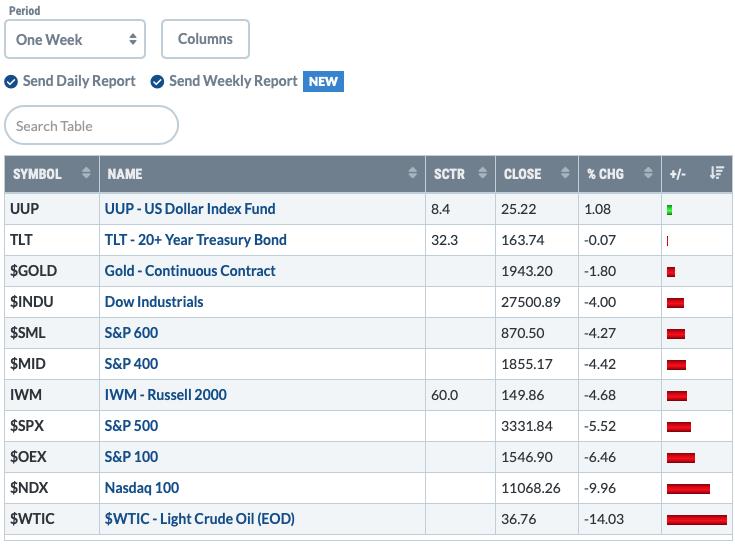The height and width of the screenshot is (544, 735).
Task: Click the percent change -4.00
Action: pyautogui.click(x=600, y=302)
